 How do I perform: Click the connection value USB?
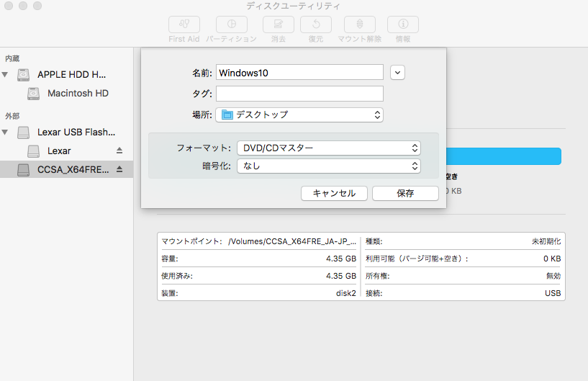click(x=553, y=293)
